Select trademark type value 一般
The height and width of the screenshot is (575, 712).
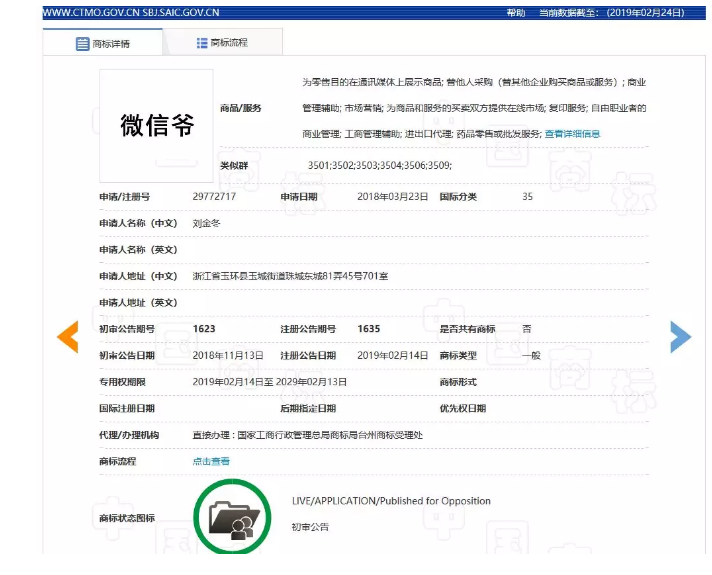coord(531,355)
